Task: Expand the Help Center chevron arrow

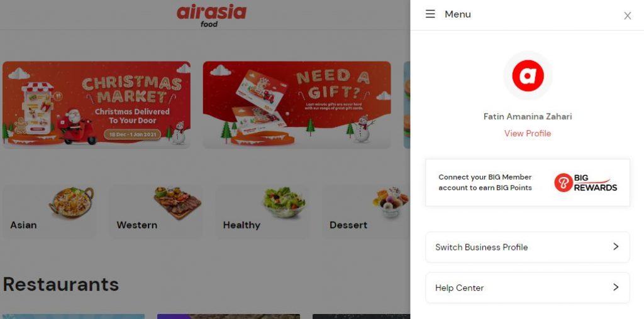Action: coord(616,287)
